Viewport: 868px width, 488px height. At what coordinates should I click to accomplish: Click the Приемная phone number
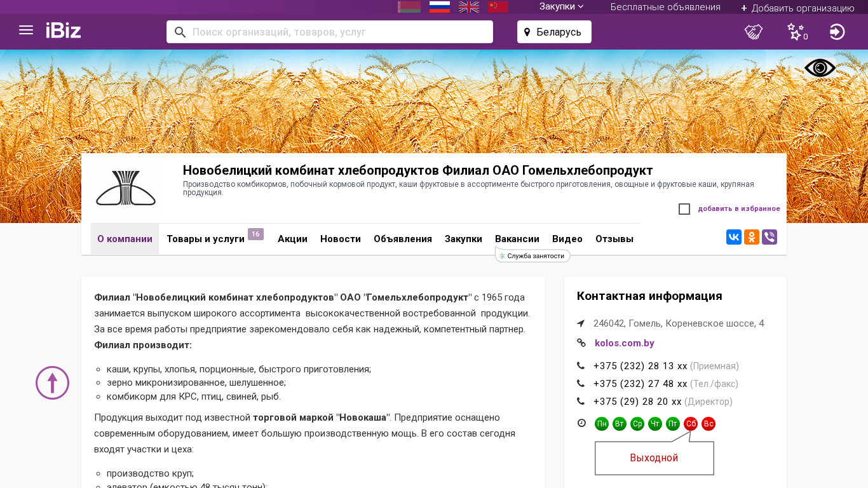click(641, 366)
